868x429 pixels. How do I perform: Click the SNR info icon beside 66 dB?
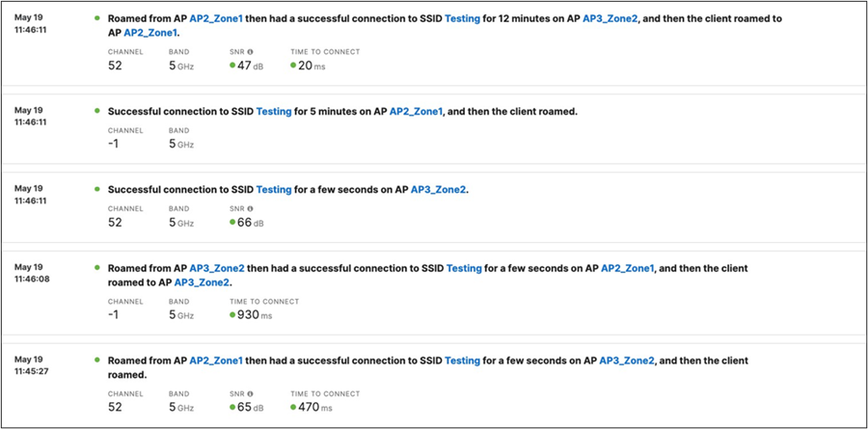(x=250, y=209)
